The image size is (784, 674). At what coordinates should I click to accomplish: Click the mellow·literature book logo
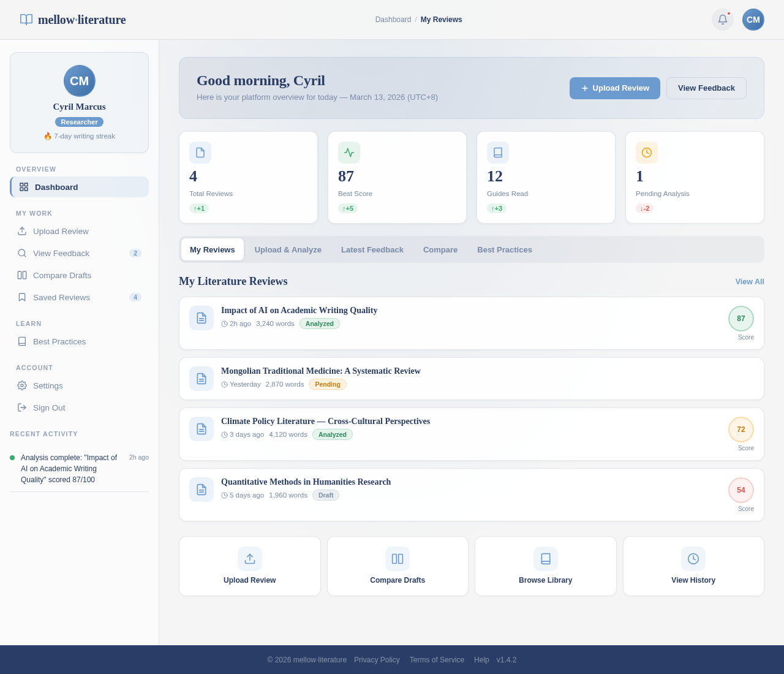(25, 19)
